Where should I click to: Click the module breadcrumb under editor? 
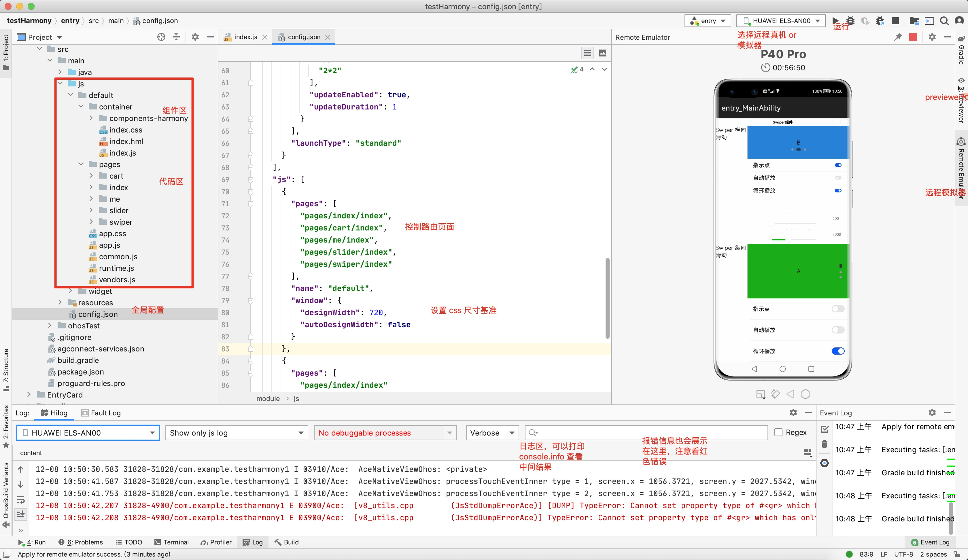pyautogui.click(x=268, y=399)
